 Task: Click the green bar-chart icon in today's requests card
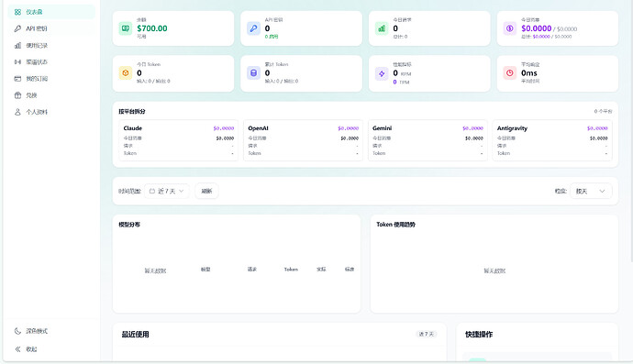(x=382, y=28)
